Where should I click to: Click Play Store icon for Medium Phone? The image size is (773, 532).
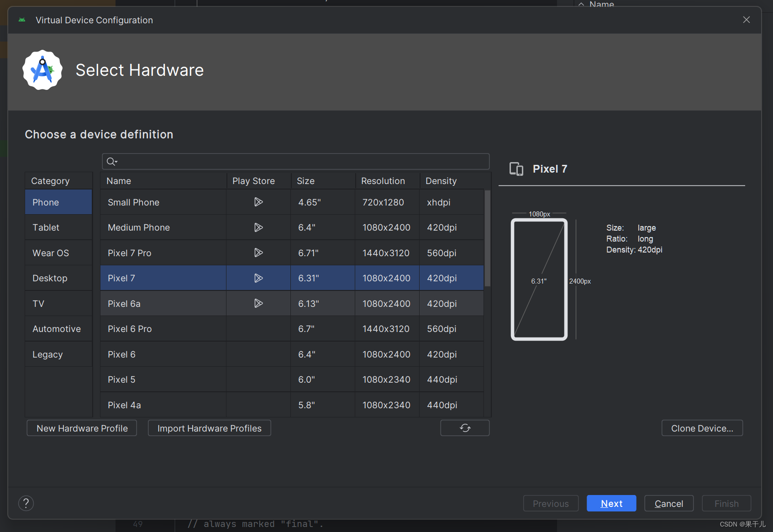(x=258, y=227)
